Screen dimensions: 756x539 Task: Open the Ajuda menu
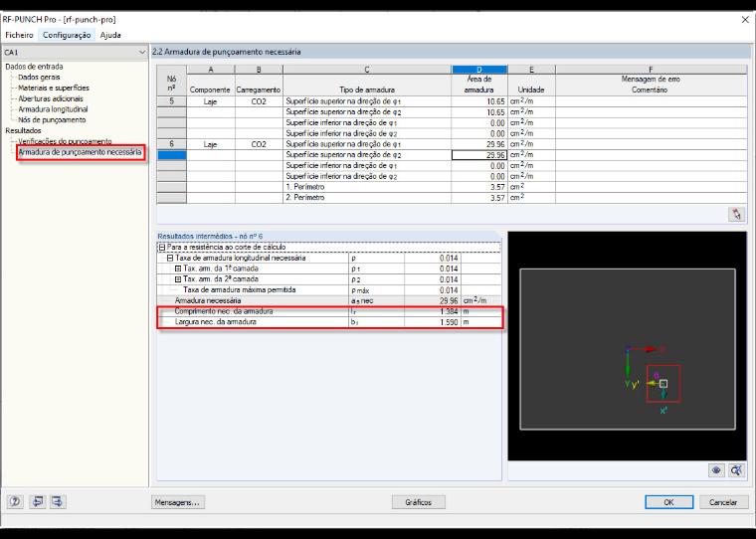[x=110, y=35]
